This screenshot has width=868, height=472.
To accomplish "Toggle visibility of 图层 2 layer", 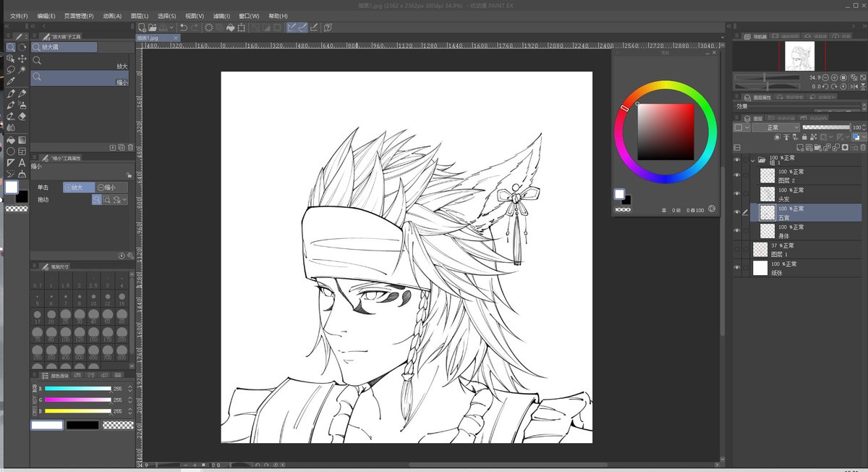I will tap(737, 175).
